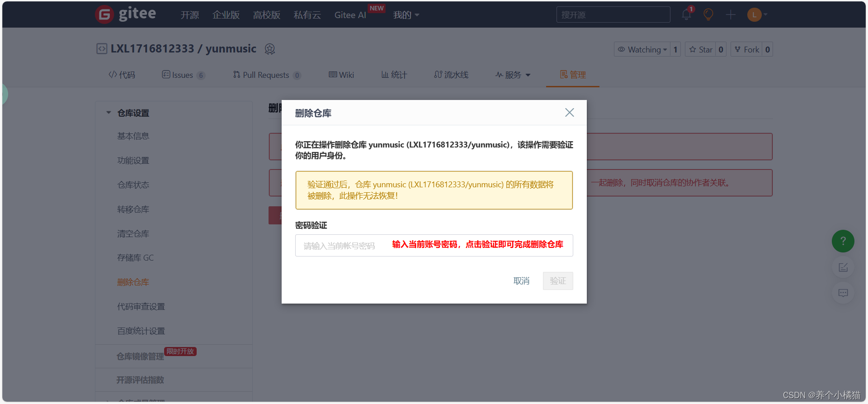Switch to the Pull Requests tab

[267, 75]
